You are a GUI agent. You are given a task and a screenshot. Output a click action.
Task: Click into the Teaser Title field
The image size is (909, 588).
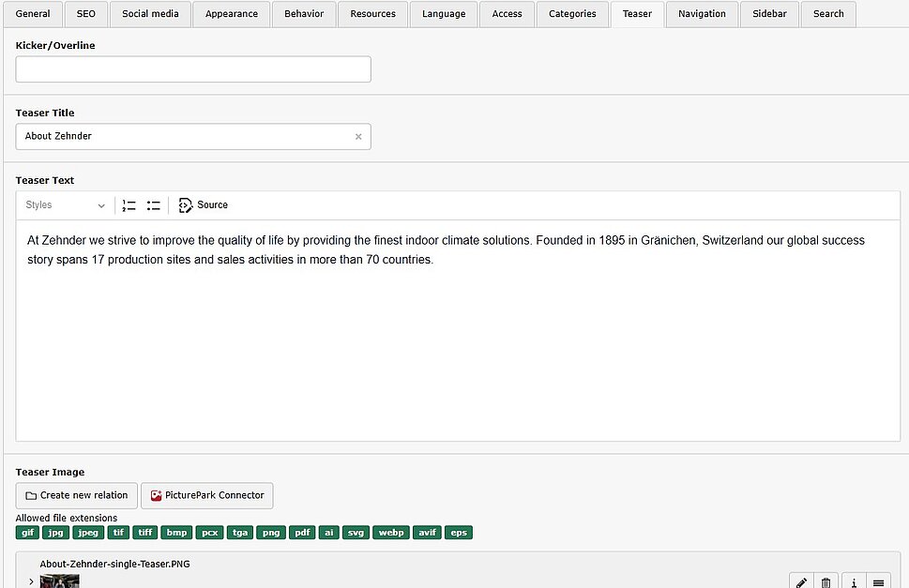point(183,137)
